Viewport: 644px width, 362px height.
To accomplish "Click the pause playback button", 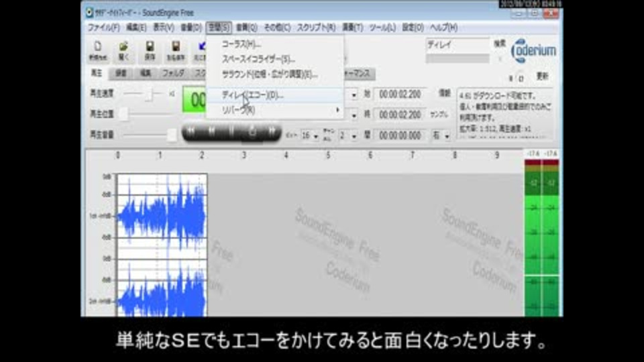I will 231,132.
